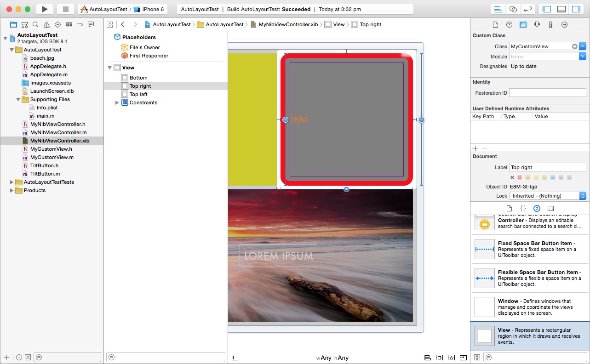
Task: Pick the red label color swatch
Action: (x=520, y=177)
